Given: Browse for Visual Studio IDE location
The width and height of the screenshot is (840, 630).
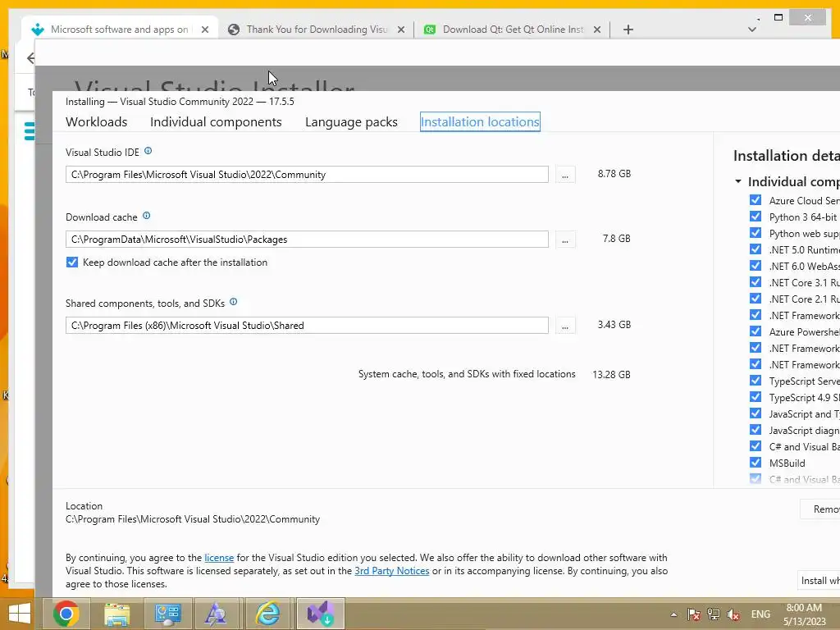Looking at the screenshot, I should (x=565, y=175).
